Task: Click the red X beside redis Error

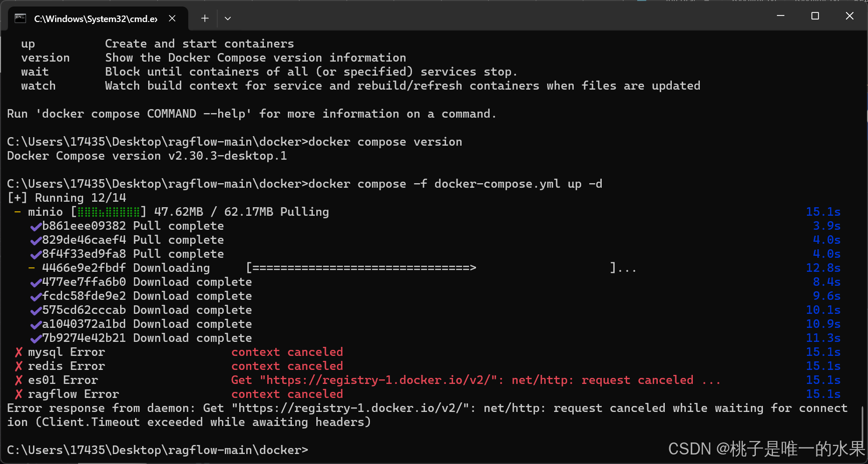Action: point(19,366)
